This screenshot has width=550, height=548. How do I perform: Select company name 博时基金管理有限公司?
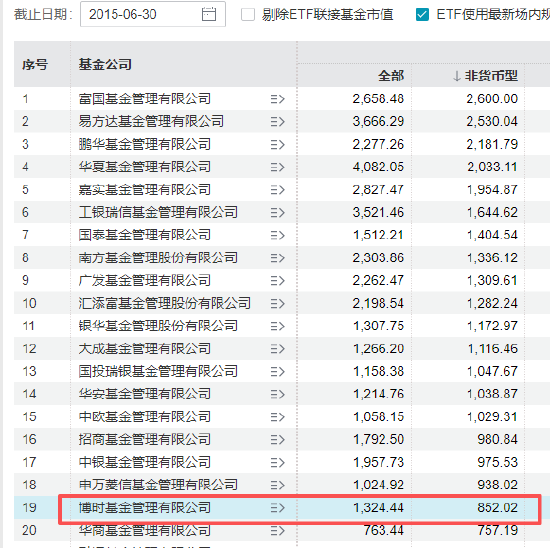coord(145,507)
